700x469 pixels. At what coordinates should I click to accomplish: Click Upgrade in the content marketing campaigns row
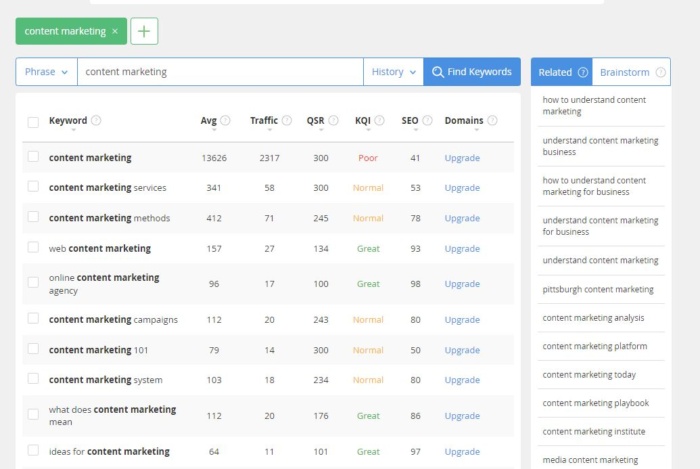point(462,320)
